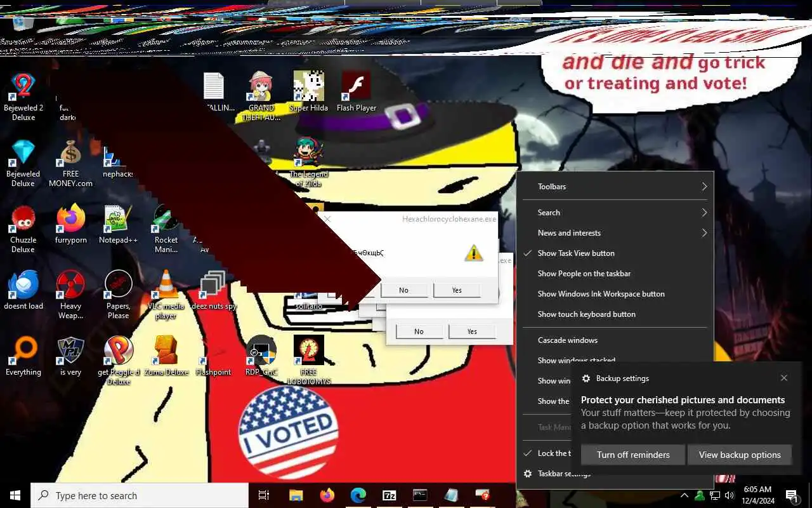Launch the Peggle Deluxe desktop shortcut

[x=119, y=361]
